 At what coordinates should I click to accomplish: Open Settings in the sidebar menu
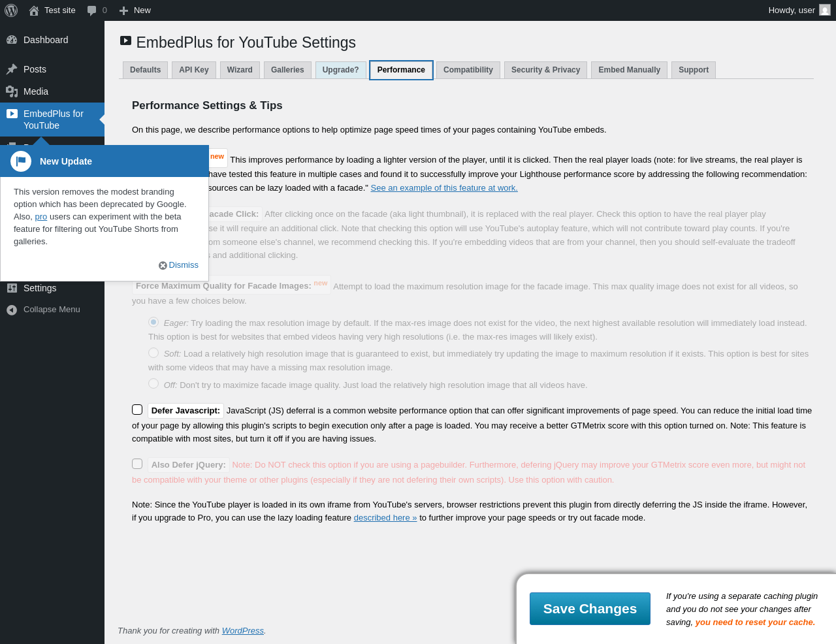(x=40, y=288)
